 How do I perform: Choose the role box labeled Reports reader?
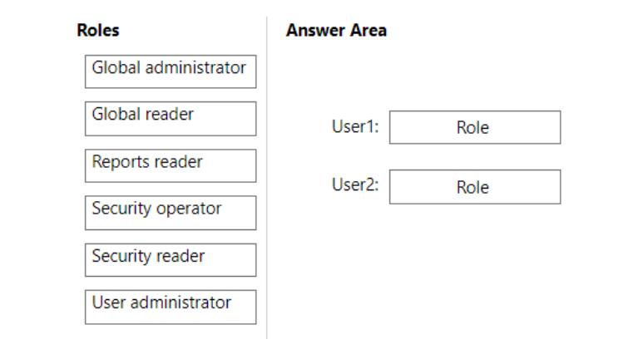pyautogui.click(x=171, y=165)
